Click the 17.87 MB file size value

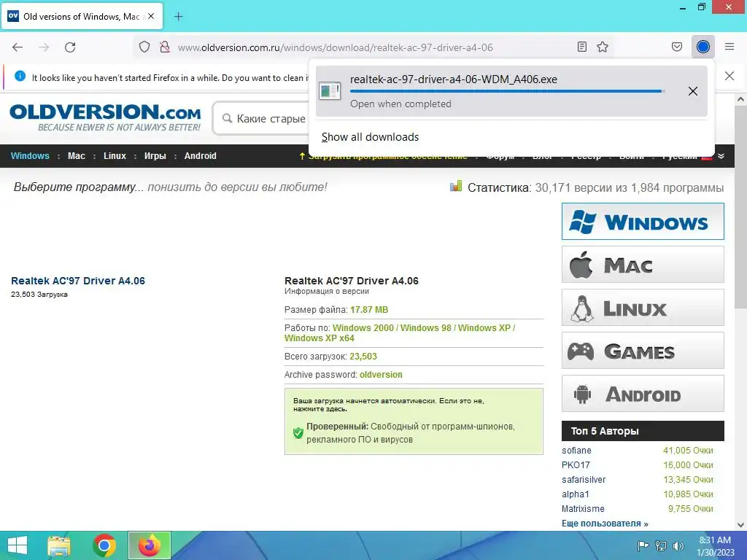369,310
